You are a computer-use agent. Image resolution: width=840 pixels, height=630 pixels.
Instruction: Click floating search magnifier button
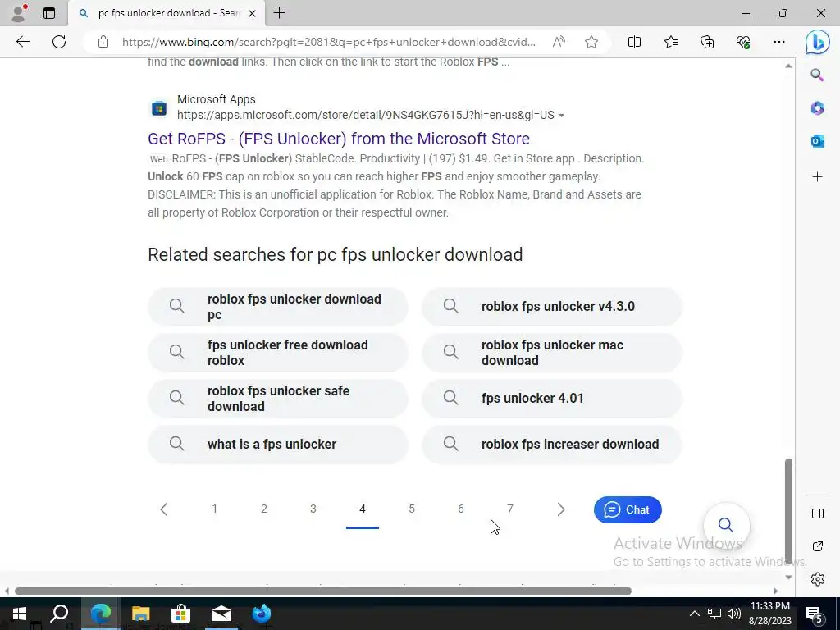point(726,524)
